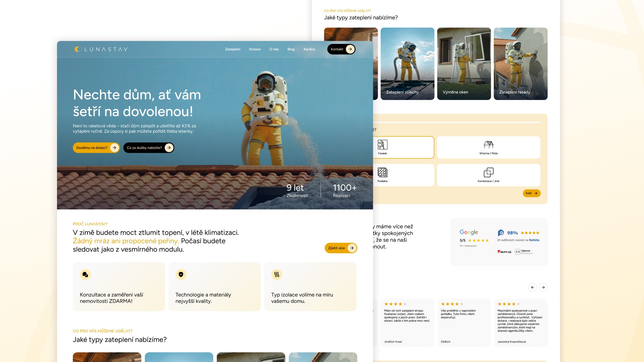The image size is (644, 362).
Task: Click the Lunastav moon logo icon
Action: (78, 49)
